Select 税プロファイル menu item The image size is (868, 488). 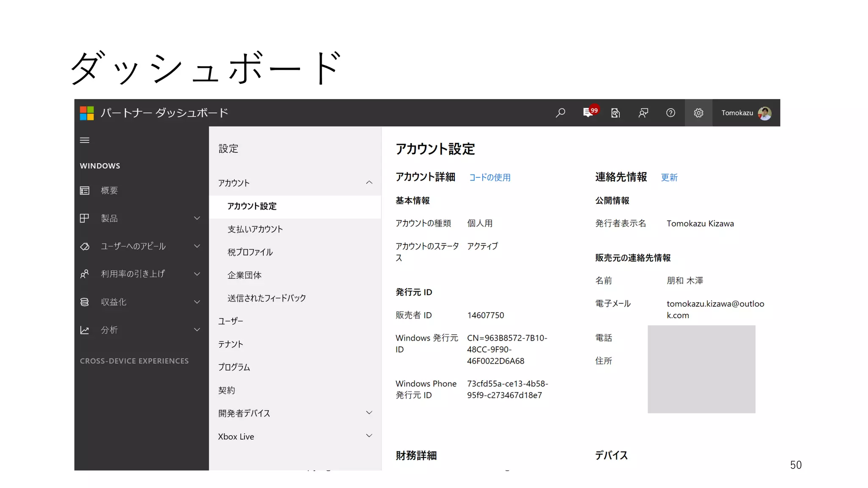[250, 252]
